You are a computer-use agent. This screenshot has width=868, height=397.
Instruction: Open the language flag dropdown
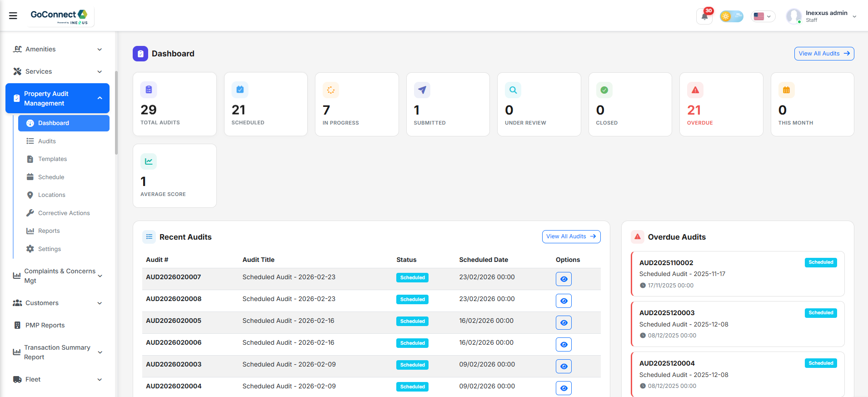763,16
